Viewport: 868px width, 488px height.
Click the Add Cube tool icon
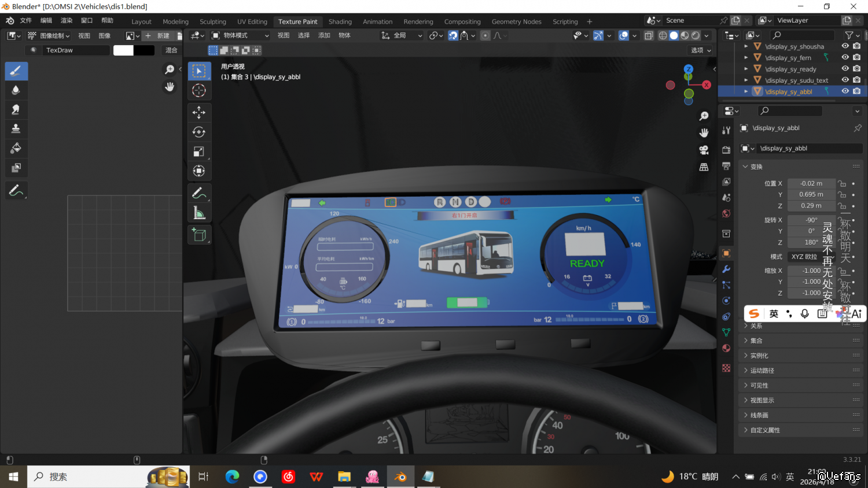198,235
